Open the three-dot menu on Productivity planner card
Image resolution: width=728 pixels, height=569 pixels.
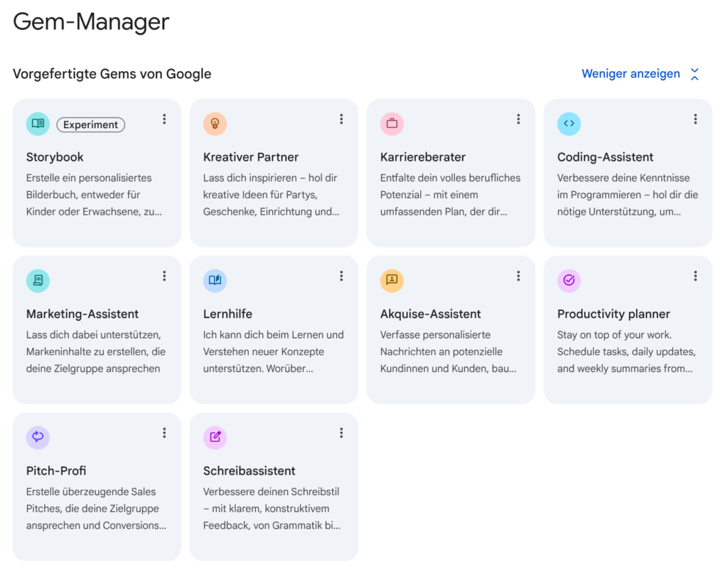pos(695,277)
